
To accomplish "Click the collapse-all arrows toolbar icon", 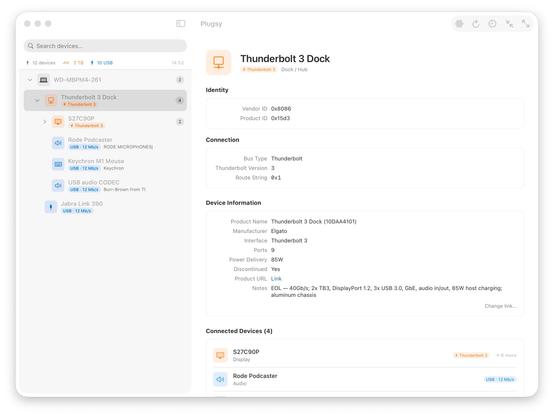I will [x=509, y=24].
